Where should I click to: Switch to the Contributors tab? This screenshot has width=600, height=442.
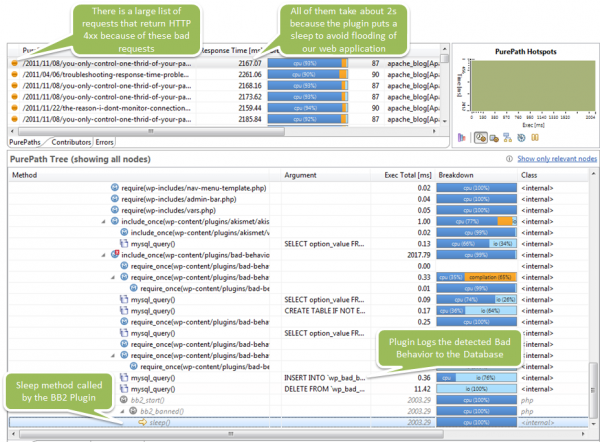[x=71, y=142]
